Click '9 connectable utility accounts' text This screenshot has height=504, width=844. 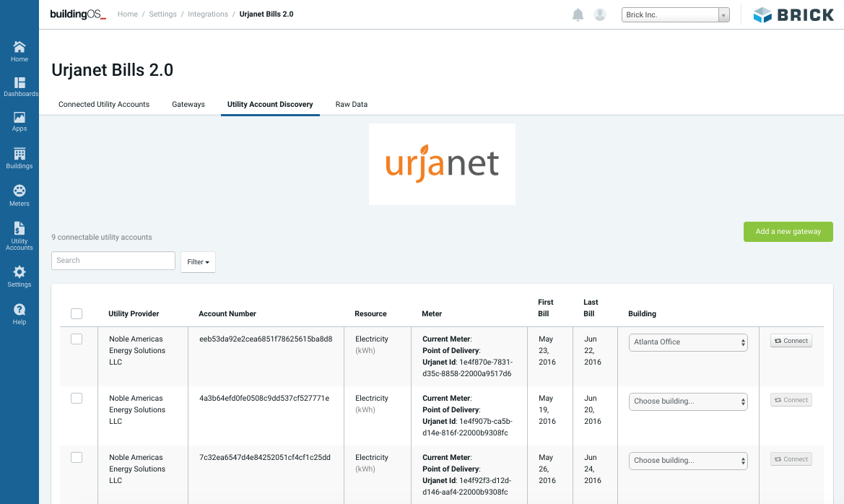[102, 238]
